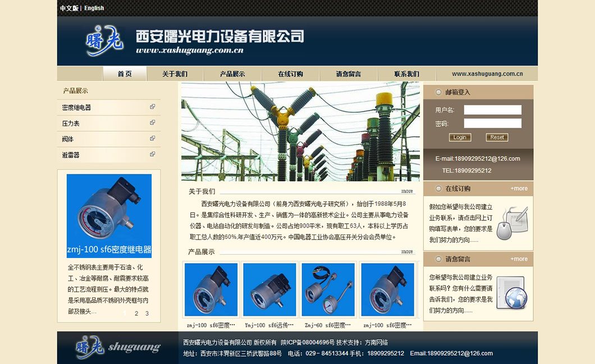This screenshot has width=595, height=364.
Task: Open external link icon beside 避雷器
Action: tap(152, 154)
